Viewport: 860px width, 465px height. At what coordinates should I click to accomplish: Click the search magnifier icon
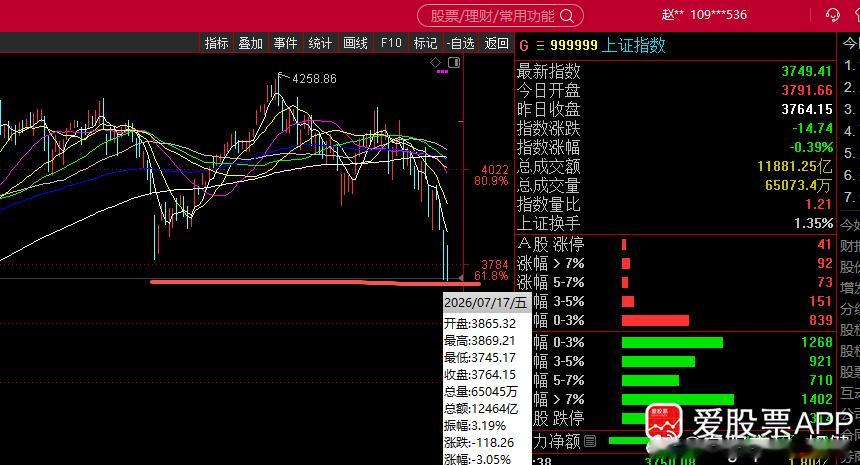point(567,16)
